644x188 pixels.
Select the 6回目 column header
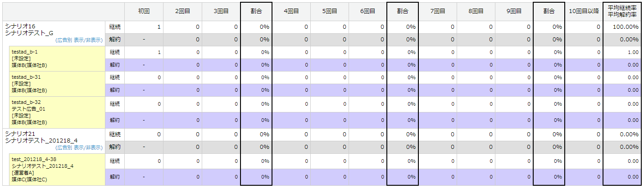pos(367,11)
